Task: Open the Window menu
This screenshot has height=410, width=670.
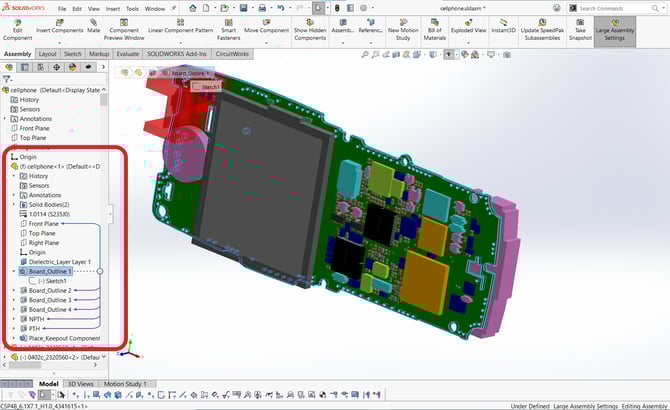Action: click(155, 9)
